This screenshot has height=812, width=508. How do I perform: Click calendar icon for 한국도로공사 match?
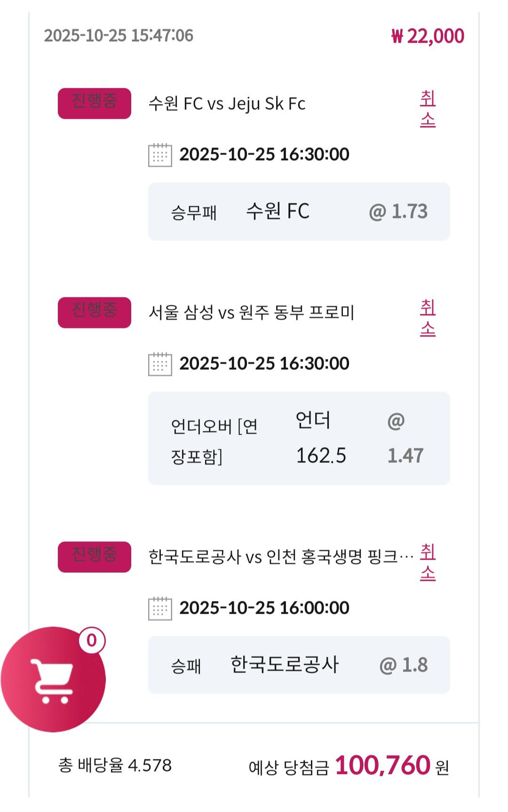click(x=160, y=609)
